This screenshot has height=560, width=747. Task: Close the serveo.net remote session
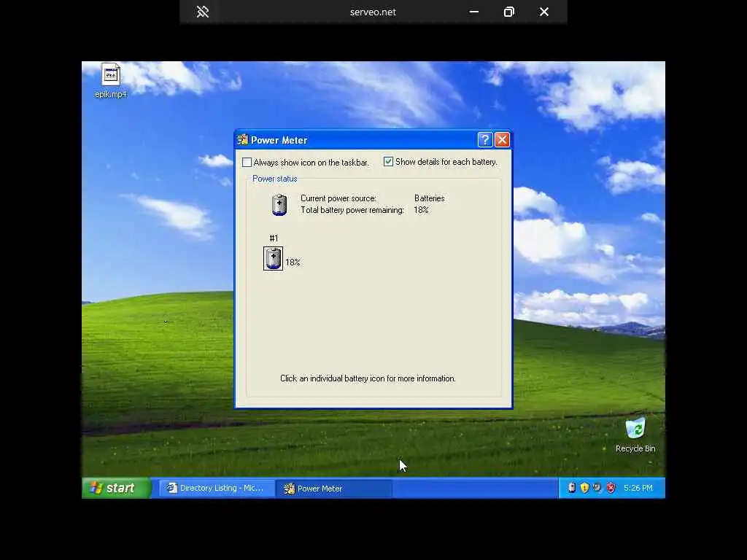click(x=544, y=12)
